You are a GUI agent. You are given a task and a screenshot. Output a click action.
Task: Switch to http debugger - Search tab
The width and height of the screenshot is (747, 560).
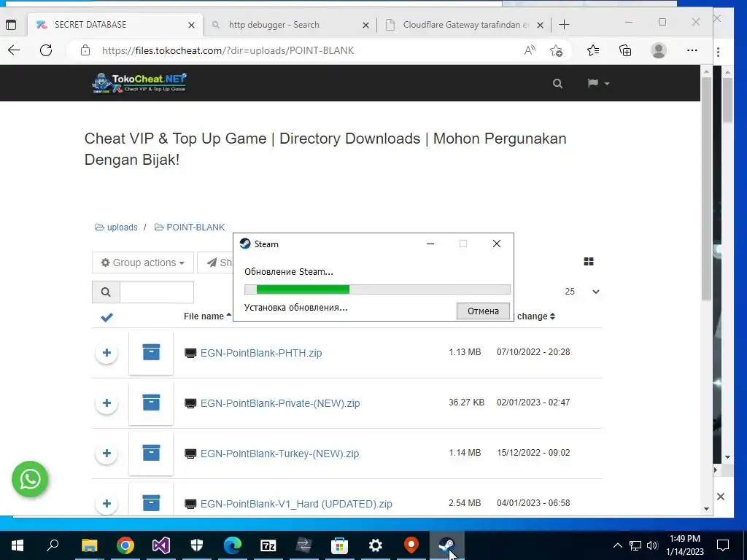point(290,25)
